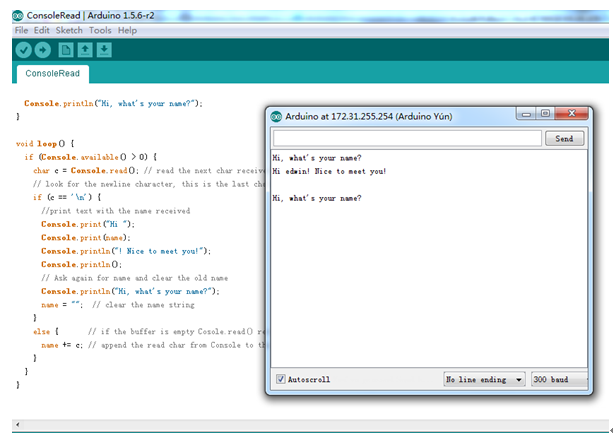Click the 'else {' code line
The image size is (613, 435).
46,332
